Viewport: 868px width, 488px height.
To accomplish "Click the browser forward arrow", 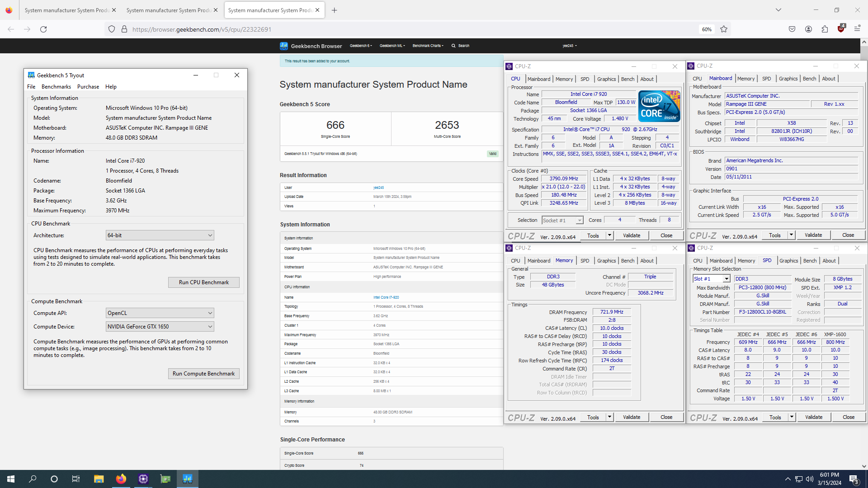I will point(27,29).
